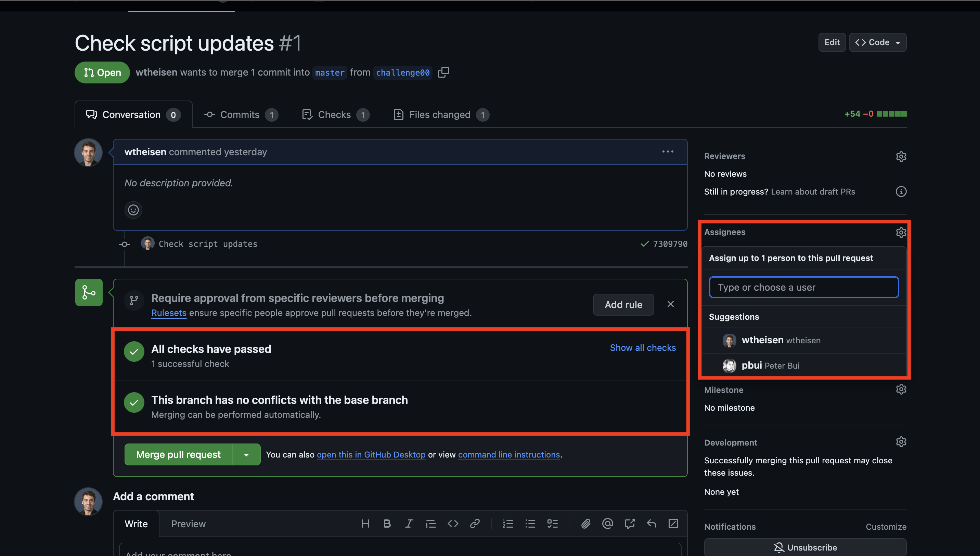980x556 pixels.
Task: View command line instructions link
Action: pos(509,454)
